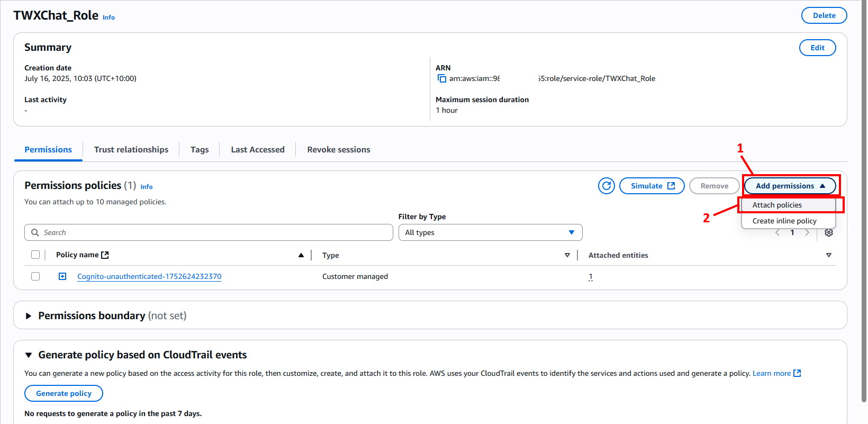The height and width of the screenshot is (424, 868).
Task: Copy the role ARN using copy icon
Action: [x=441, y=78]
